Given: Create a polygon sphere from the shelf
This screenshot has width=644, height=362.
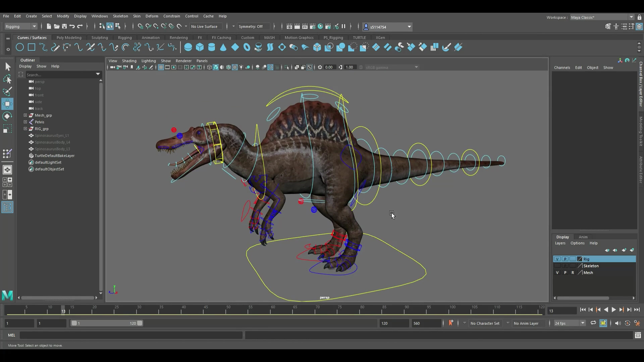Looking at the screenshot, I should (x=188, y=47).
